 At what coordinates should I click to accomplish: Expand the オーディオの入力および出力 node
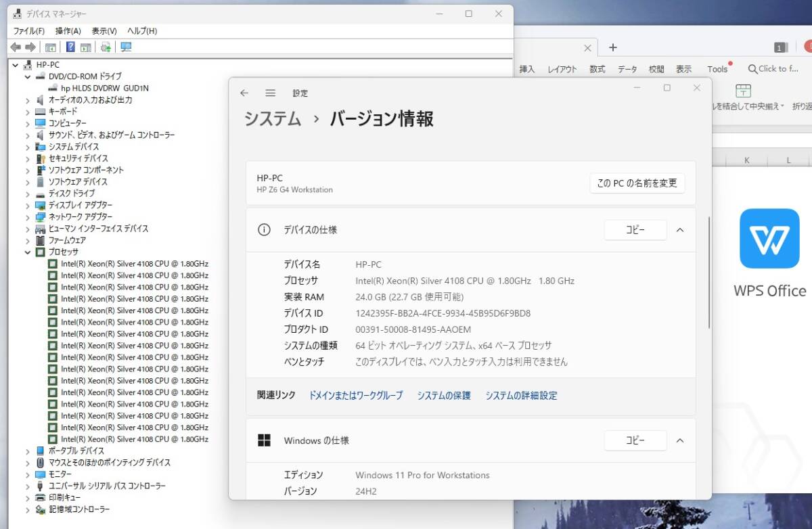(28, 100)
